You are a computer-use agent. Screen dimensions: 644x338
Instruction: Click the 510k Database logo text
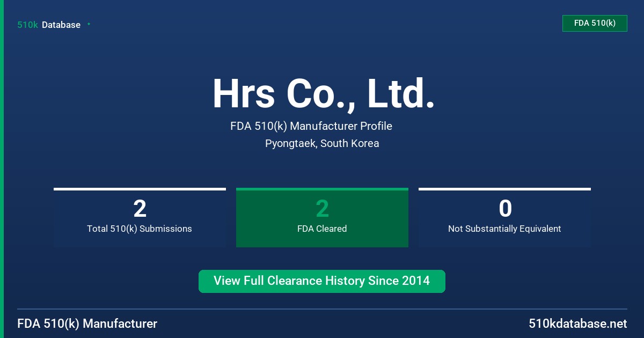pos(49,25)
